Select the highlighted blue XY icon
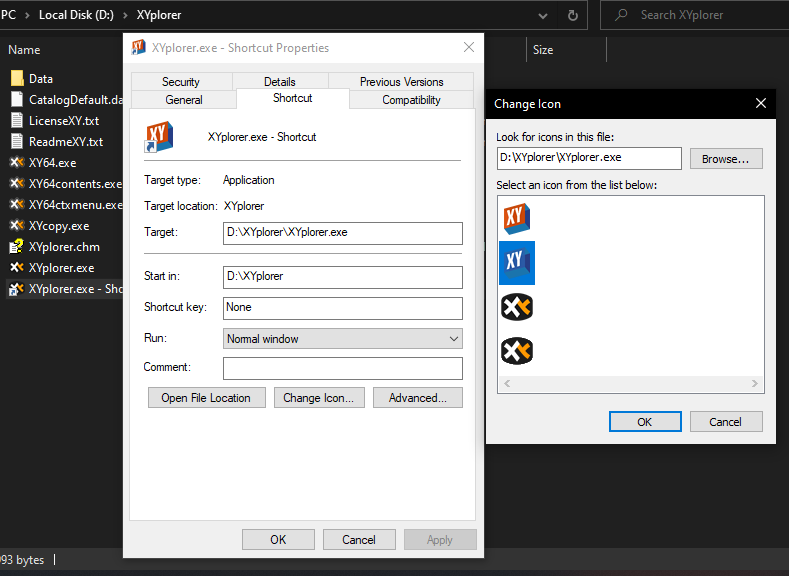This screenshot has height=576, width=789. [x=516, y=262]
